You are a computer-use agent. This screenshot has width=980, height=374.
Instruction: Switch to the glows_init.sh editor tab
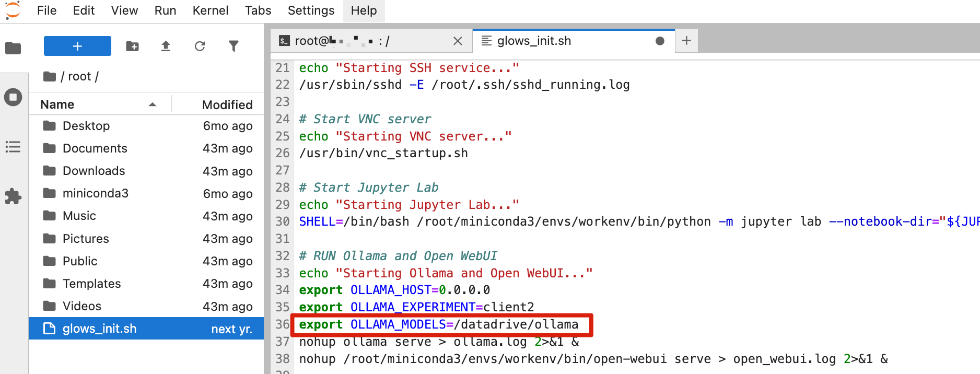pyautogui.click(x=534, y=41)
